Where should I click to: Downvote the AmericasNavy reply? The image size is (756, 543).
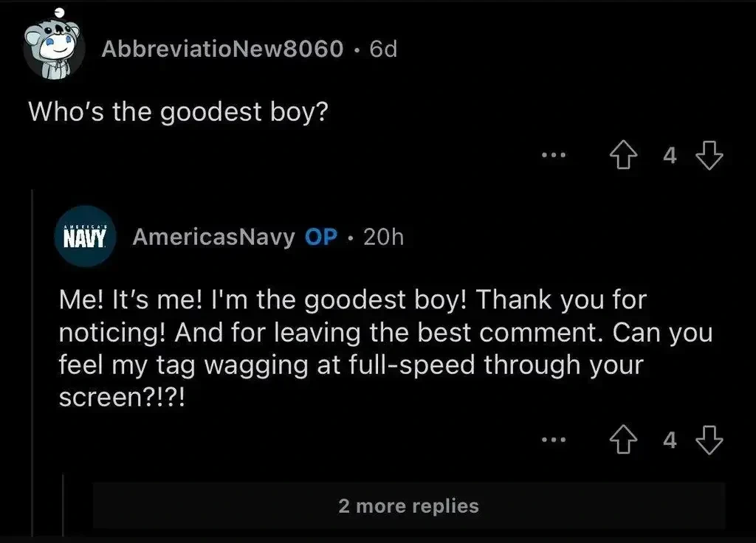pyautogui.click(x=709, y=440)
